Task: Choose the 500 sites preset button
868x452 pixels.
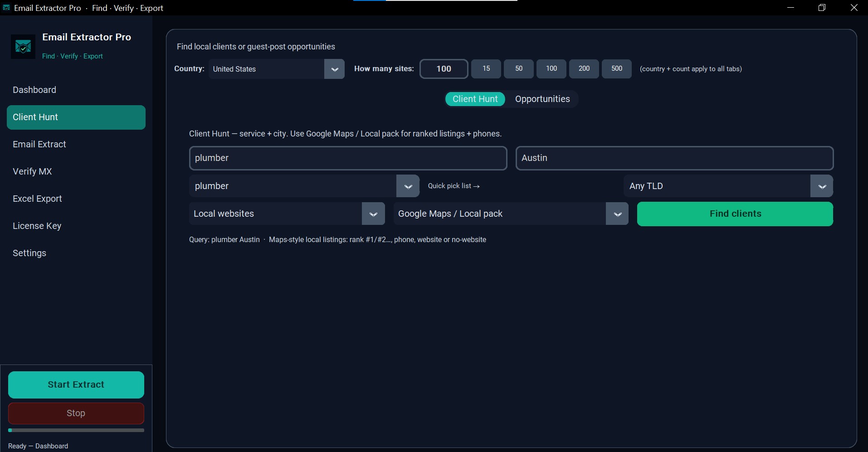Action: 617,68
